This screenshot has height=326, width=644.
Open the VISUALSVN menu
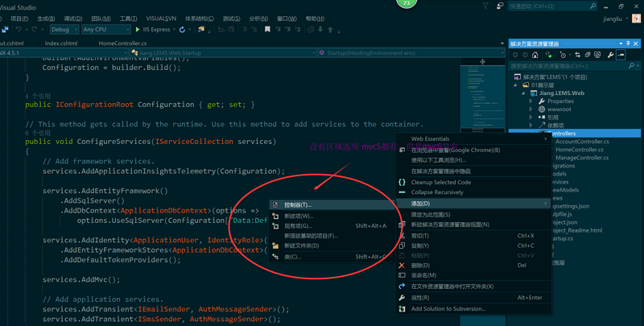click(x=161, y=19)
